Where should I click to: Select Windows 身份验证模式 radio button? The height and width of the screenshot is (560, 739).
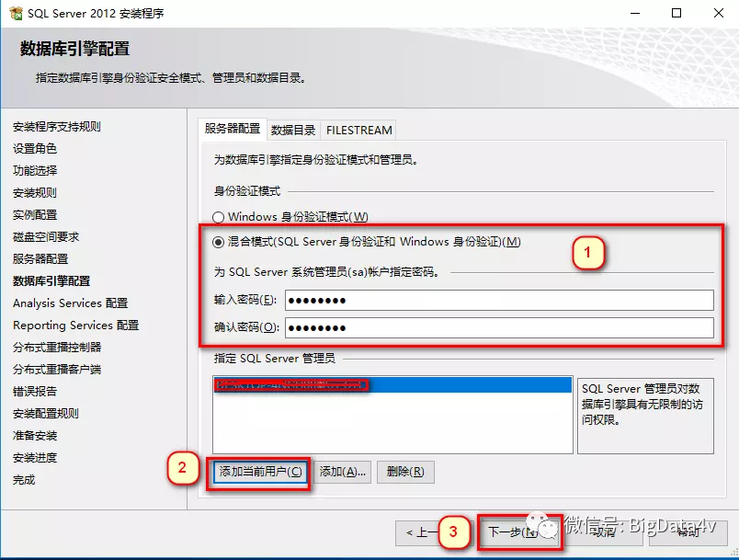tap(218, 217)
